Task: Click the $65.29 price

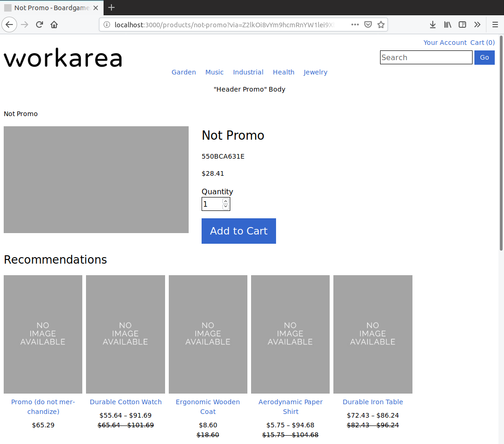Action: tap(43, 425)
